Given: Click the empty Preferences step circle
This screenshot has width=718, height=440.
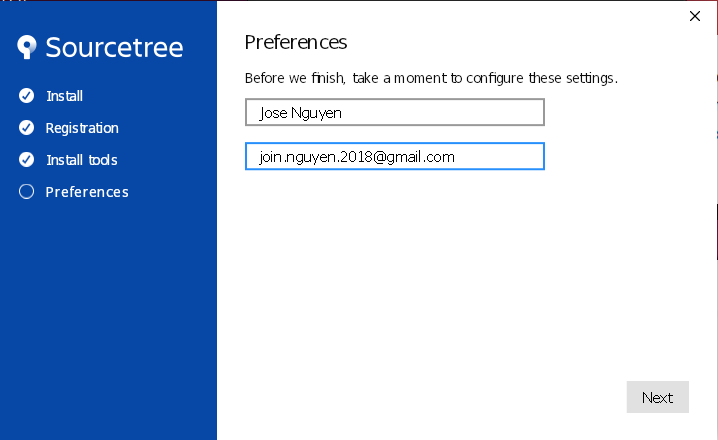Looking at the screenshot, I should click(27, 192).
